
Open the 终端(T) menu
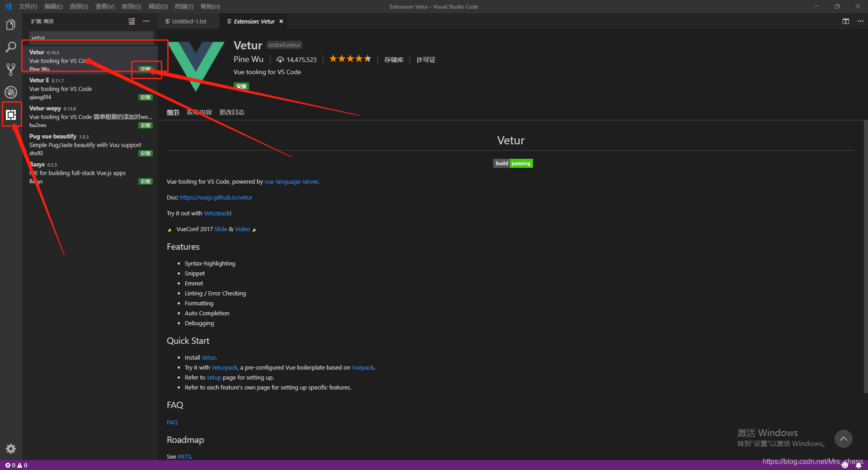[x=184, y=6]
